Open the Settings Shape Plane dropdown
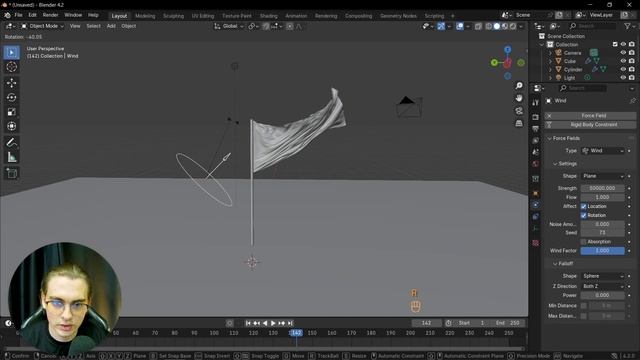The height and width of the screenshot is (360, 640). (x=603, y=176)
